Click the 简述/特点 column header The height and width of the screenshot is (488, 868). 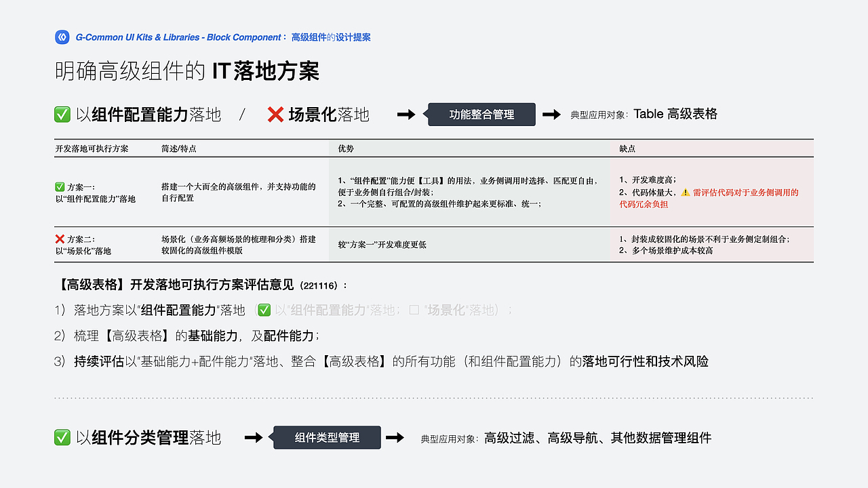pyautogui.click(x=179, y=148)
